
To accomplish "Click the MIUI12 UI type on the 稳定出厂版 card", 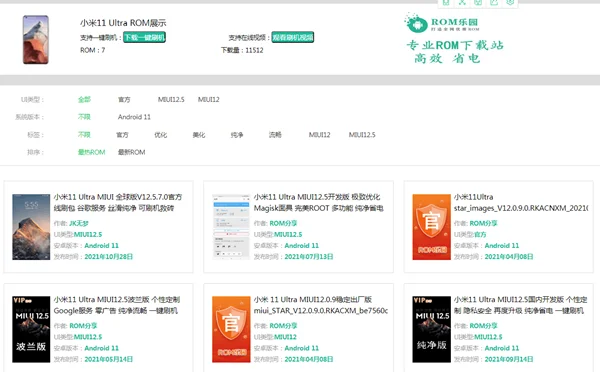I will pyautogui.click(x=285, y=337).
